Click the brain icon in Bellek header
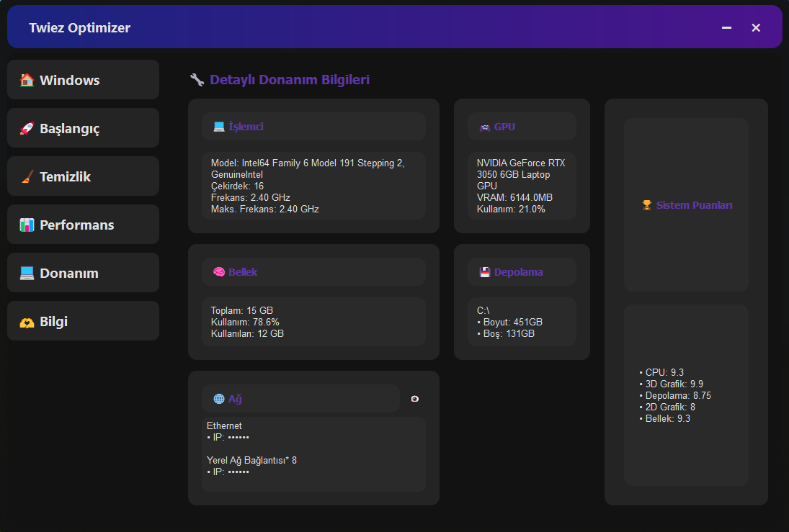789x532 pixels. pos(219,271)
